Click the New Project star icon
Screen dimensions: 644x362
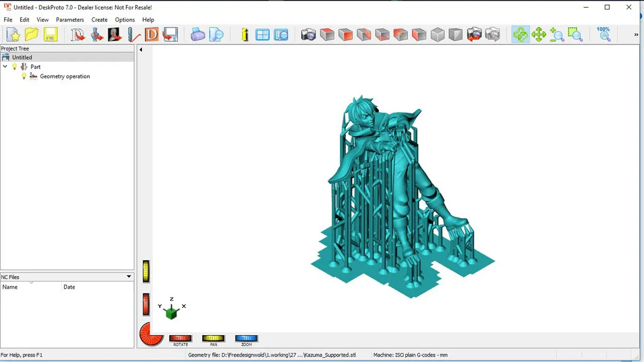(13, 35)
